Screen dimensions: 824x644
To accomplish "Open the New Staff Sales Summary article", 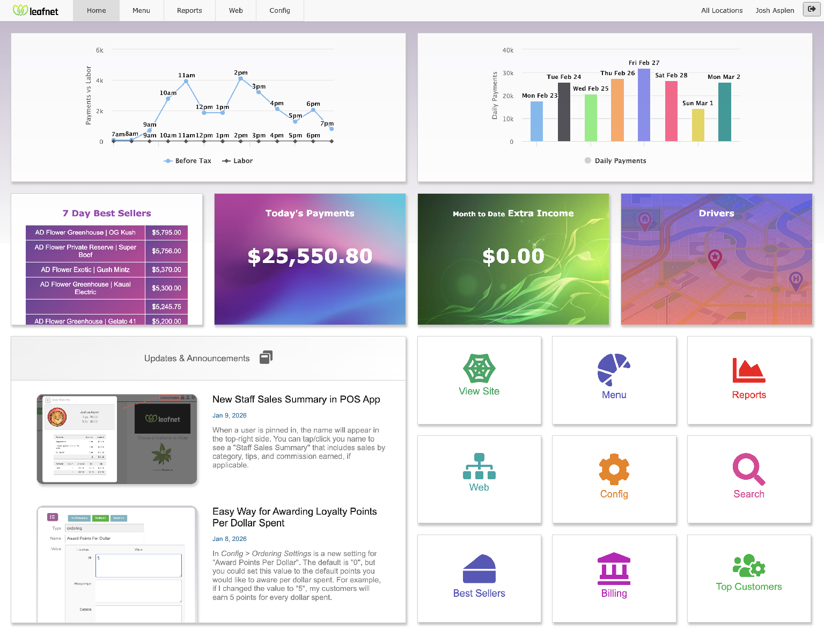I will coord(296,399).
